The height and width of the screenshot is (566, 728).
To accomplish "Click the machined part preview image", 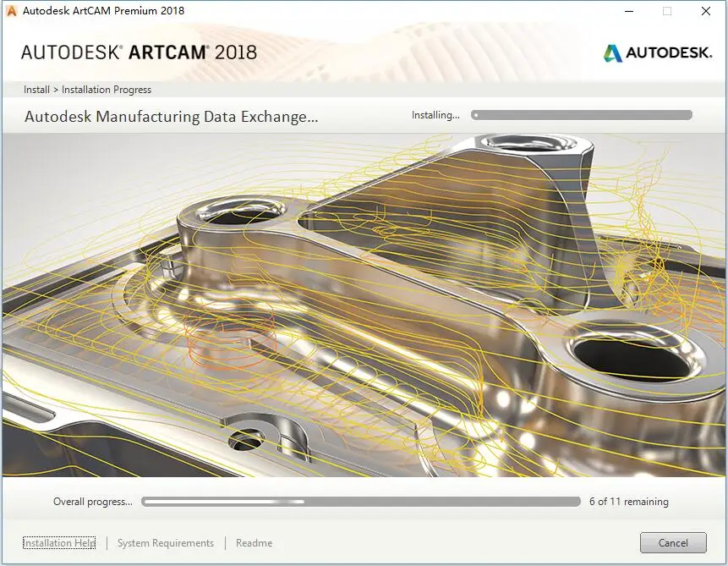I will click(364, 305).
